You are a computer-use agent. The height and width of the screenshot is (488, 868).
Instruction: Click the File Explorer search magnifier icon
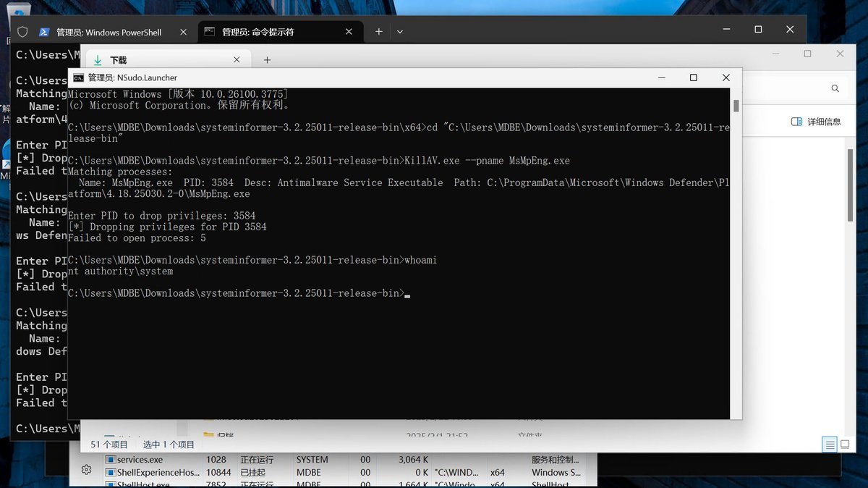835,88
